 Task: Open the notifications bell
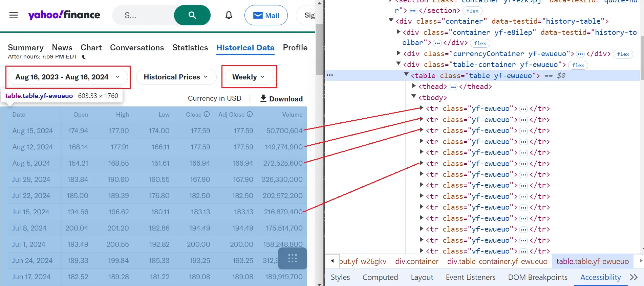229,15
